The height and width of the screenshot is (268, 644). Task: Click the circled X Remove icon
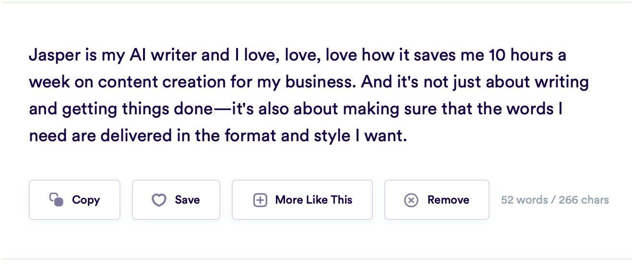(411, 200)
